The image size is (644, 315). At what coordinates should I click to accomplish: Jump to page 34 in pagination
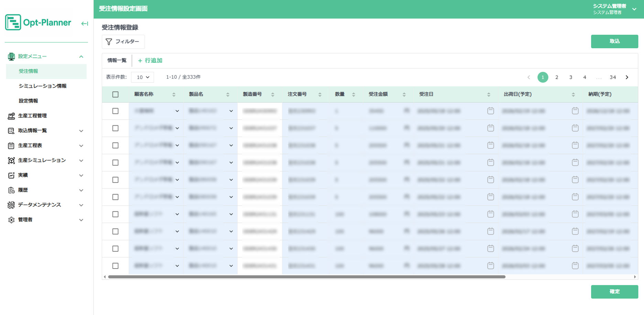pos(612,77)
